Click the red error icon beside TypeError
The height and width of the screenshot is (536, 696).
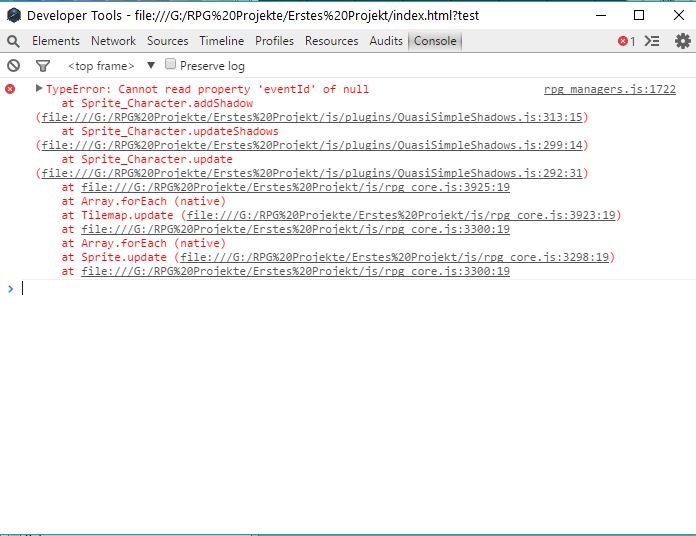click(10, 89)
